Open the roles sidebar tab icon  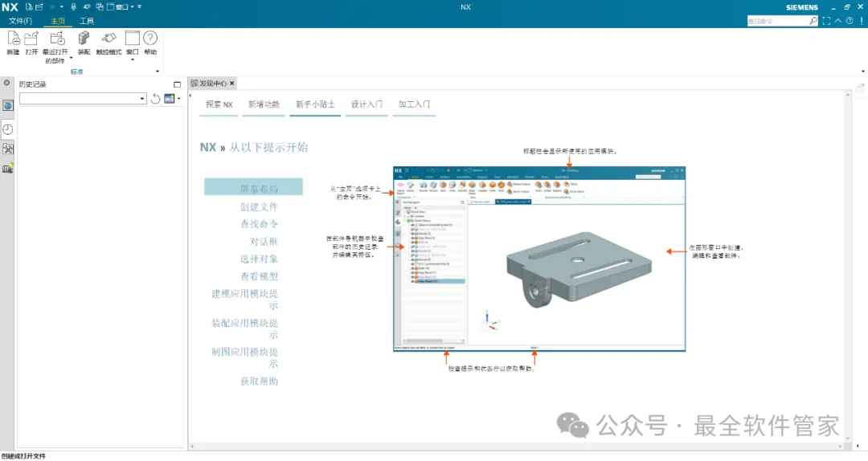coord(8,168)
